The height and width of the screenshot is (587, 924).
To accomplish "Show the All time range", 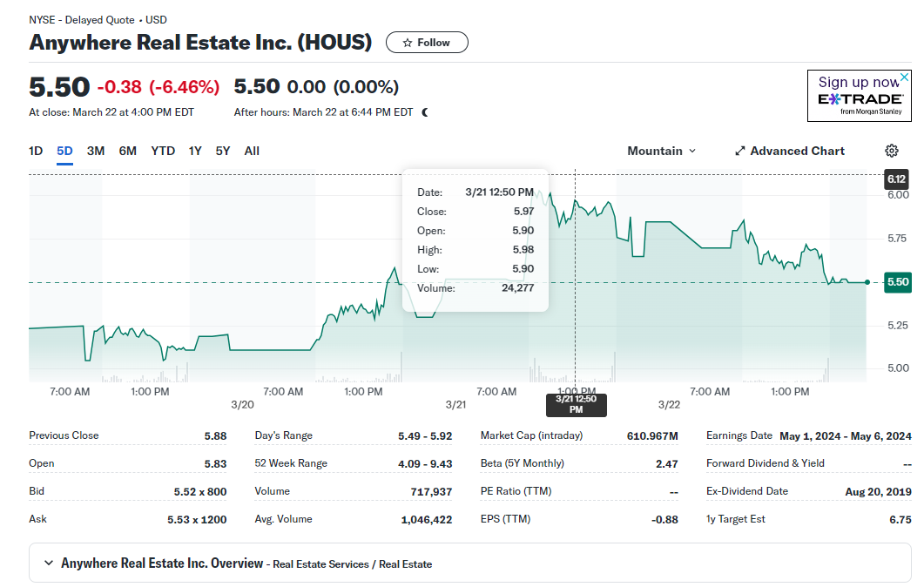I will pos(252,151).
